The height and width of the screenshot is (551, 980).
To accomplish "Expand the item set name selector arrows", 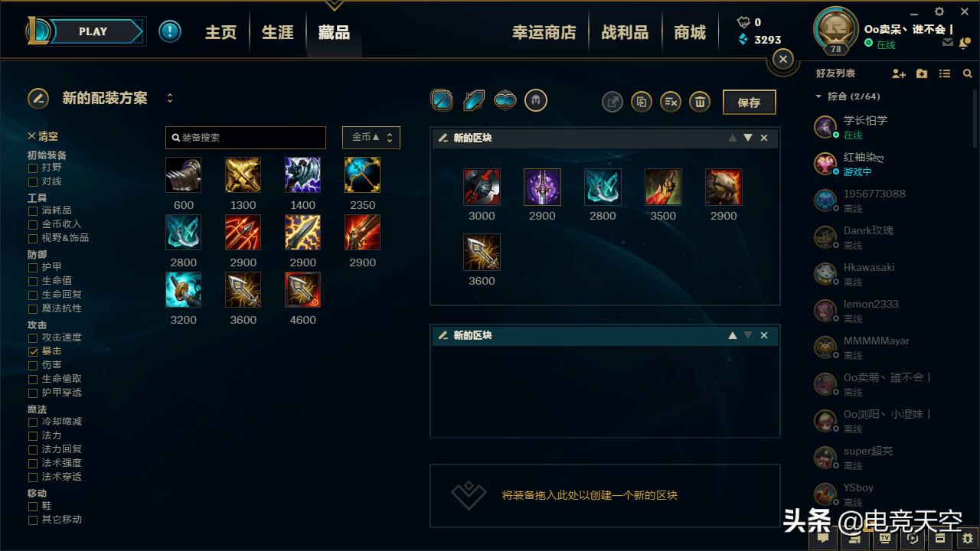I will (170, 98).
